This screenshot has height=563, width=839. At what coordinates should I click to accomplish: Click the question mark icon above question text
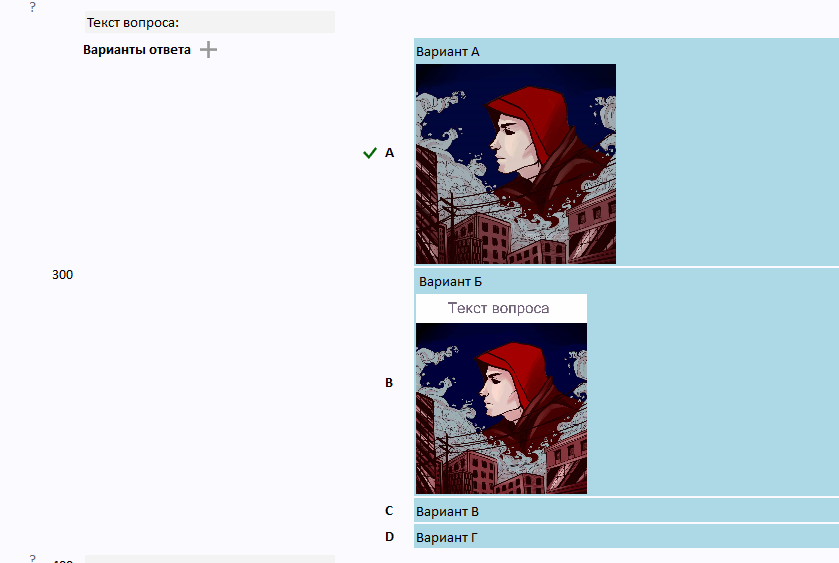(x=33, y=7)
